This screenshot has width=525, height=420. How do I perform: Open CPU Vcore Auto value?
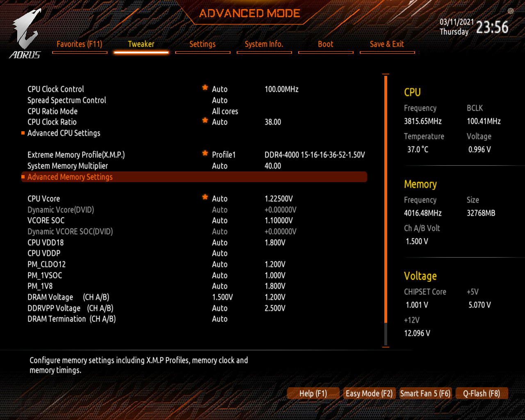point(220,199)
